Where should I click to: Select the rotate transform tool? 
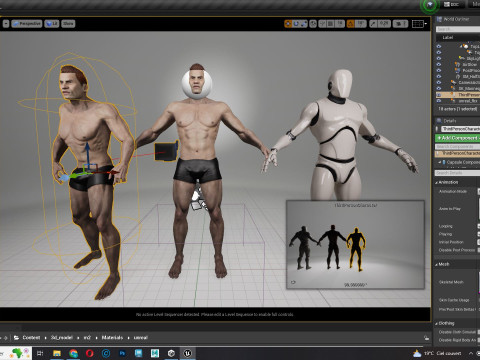point(296,24)
